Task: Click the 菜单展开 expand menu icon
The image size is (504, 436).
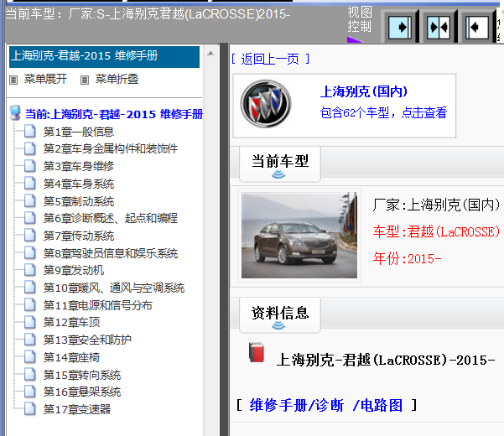Action: 13,80
